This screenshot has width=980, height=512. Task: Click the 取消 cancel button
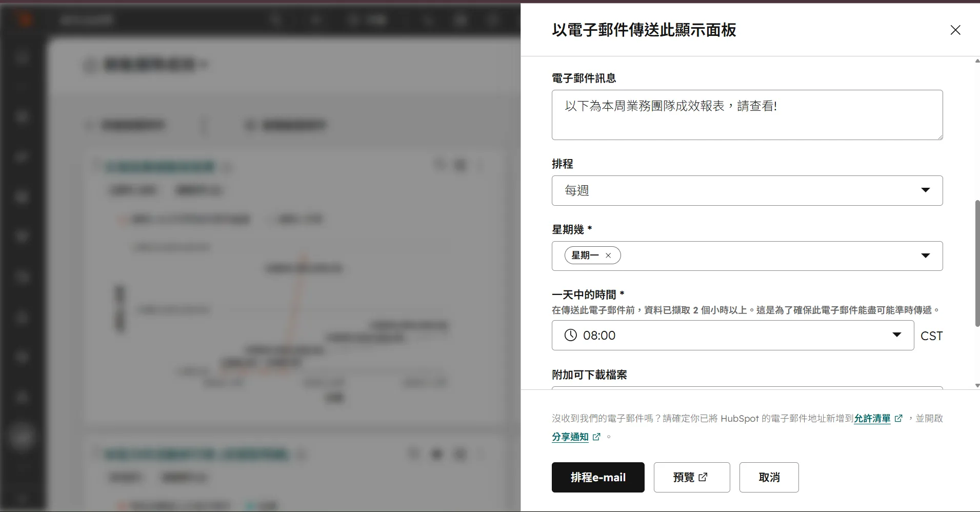(x=769, y=477)
